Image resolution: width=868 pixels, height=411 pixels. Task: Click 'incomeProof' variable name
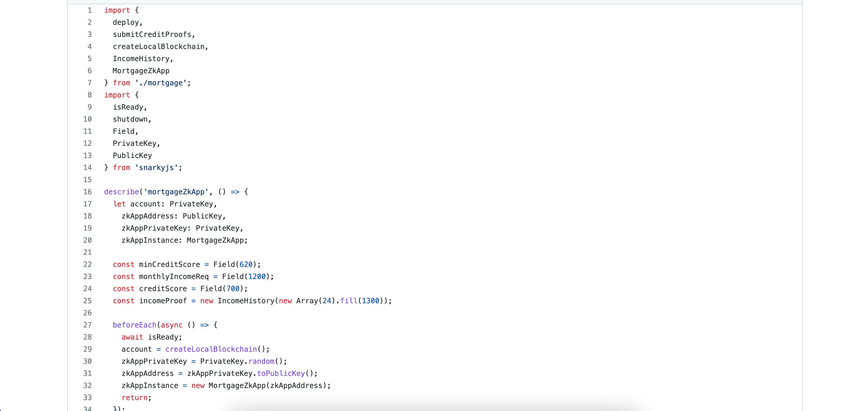click(x=163, y=301)
